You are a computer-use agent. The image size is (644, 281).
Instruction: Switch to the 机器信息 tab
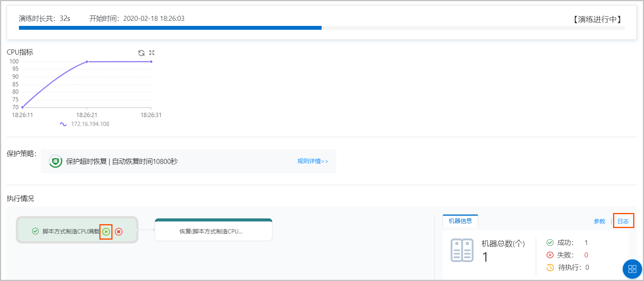(x=460, y=221)
